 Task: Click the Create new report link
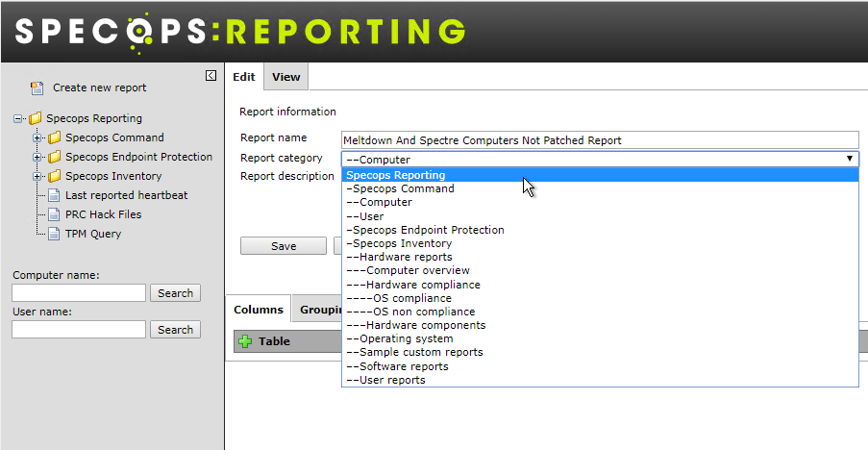pos(100,87)
